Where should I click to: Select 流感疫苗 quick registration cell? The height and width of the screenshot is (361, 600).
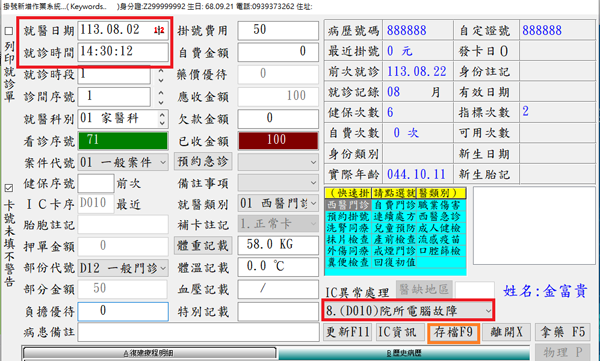pos(440,240)
